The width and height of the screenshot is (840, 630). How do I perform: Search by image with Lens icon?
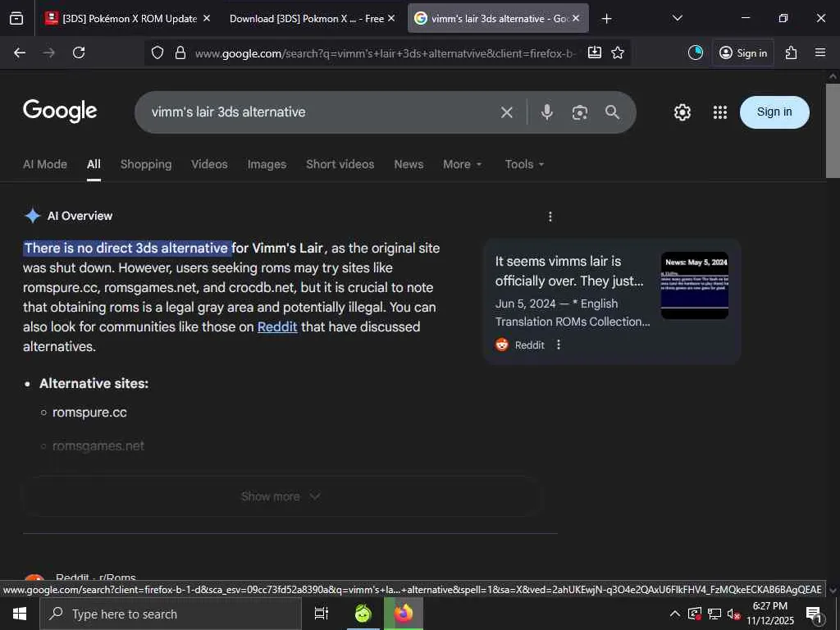(580, 112)
